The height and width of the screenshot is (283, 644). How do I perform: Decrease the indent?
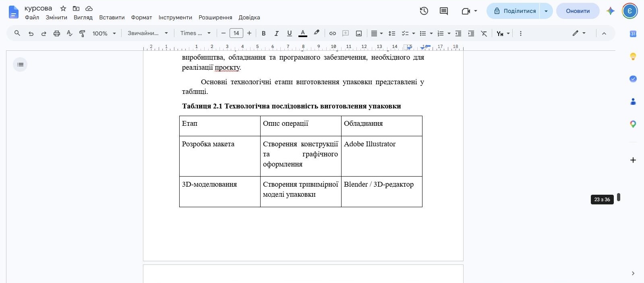tap(458, 33)
